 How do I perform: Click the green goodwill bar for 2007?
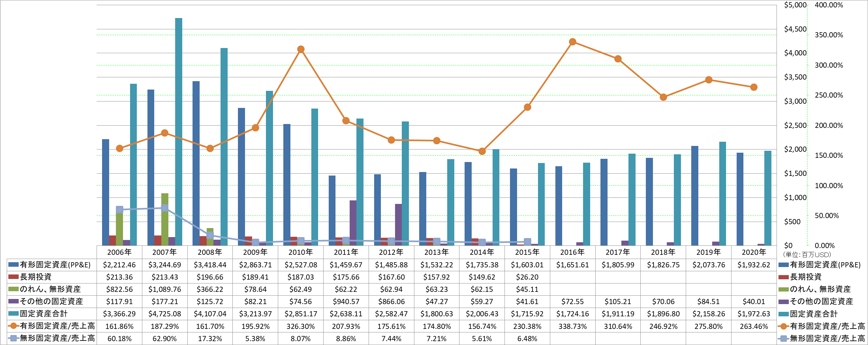pos(165,219)
